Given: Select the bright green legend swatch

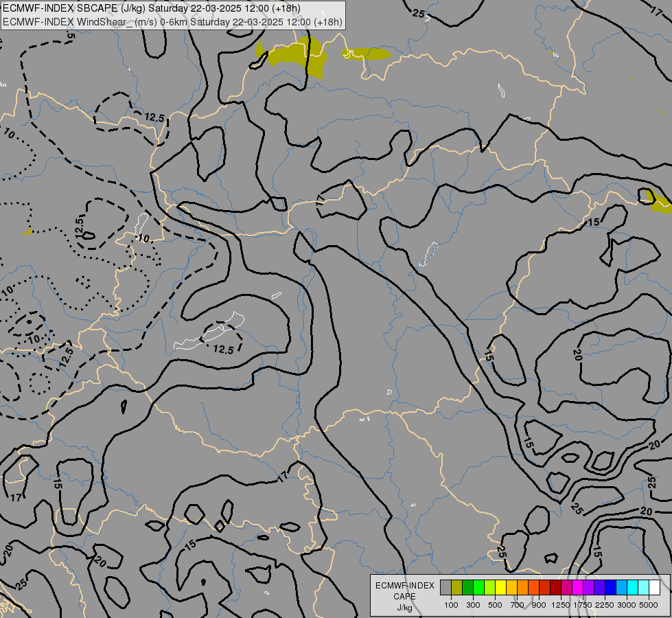Looking at the screenshot, I should [x=478, y=587].
